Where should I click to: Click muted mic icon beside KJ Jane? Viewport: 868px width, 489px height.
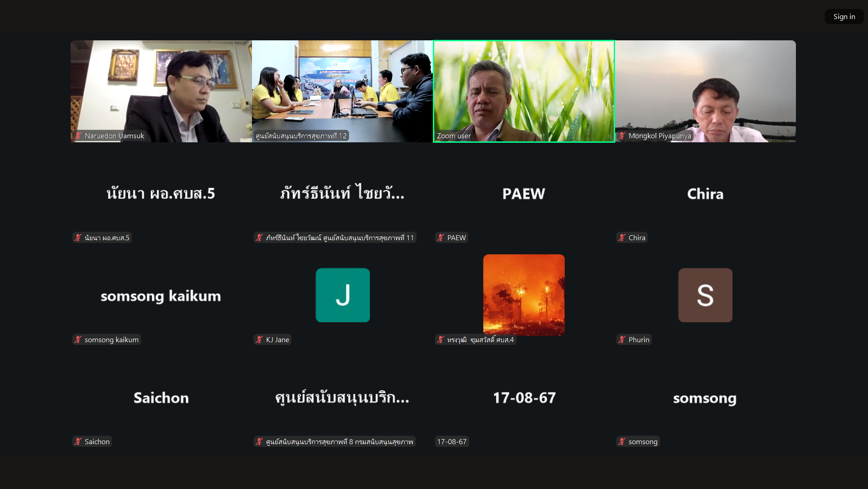(259, 339)
